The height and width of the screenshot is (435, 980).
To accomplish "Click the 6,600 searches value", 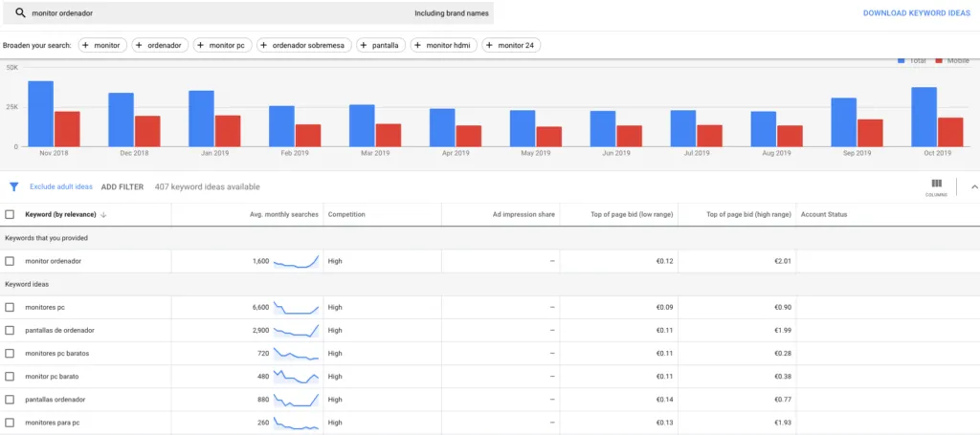I will [260, 307].
